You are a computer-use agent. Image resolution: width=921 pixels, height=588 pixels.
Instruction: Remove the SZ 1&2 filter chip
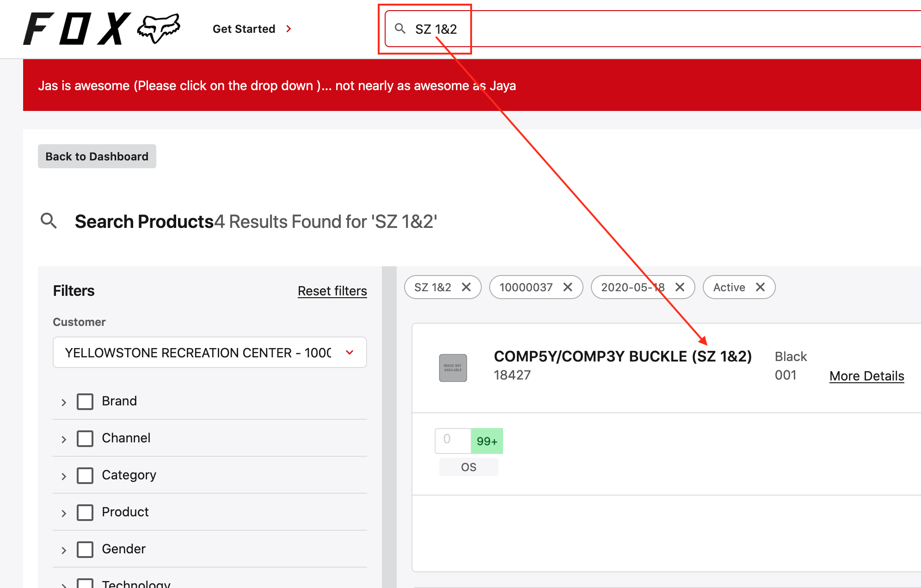(x=466, y=287)
